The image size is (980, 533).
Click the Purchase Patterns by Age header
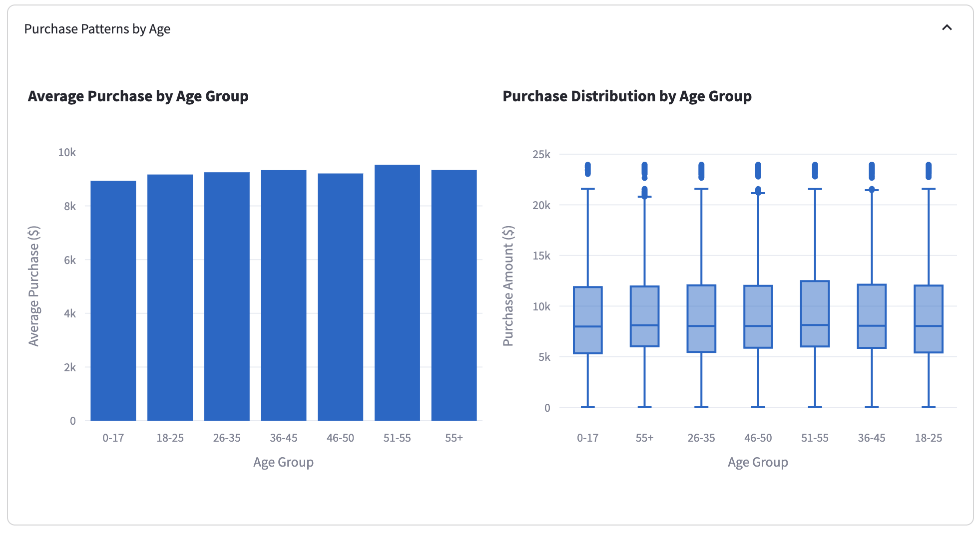[x=97, y=29]
